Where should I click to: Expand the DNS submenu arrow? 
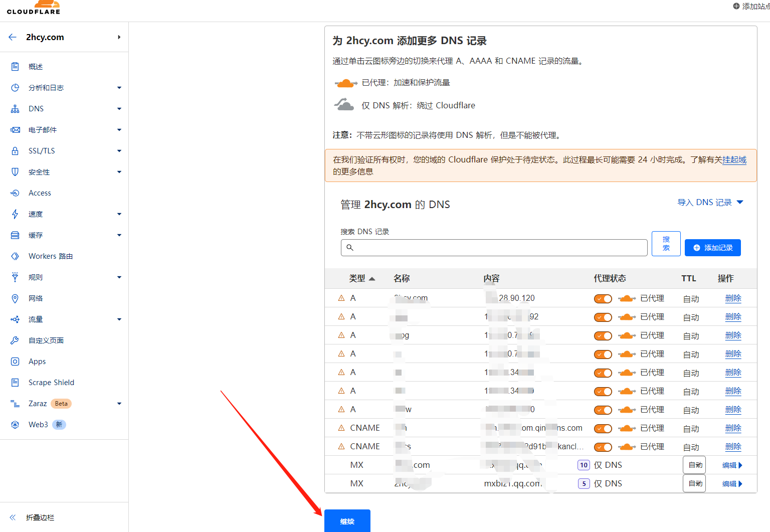pyautogui.click(x=119, y=109)
